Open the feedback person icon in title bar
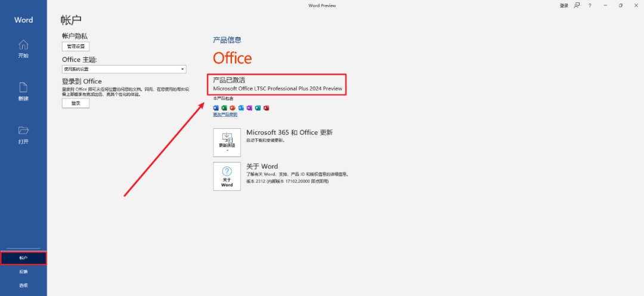 click(x=577, y=5)
